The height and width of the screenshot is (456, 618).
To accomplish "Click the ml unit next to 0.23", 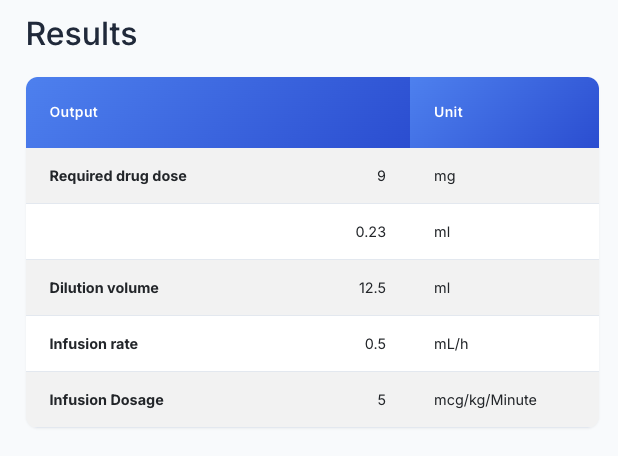I will coord(442,232).
